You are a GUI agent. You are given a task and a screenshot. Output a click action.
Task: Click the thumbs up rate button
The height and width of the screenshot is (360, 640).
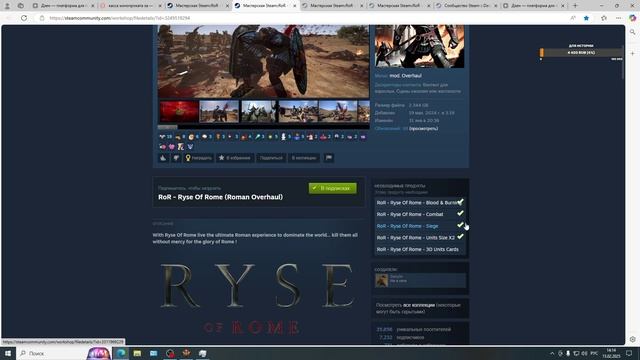(163, 158)
